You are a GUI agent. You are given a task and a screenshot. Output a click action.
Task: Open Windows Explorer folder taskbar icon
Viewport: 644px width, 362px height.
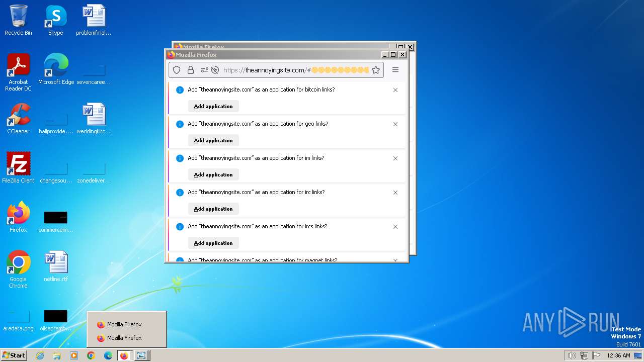pos(57,355)
